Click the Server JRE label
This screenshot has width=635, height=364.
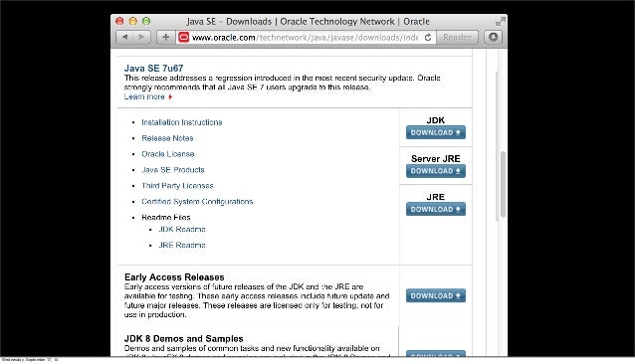[x=436, y=158]
